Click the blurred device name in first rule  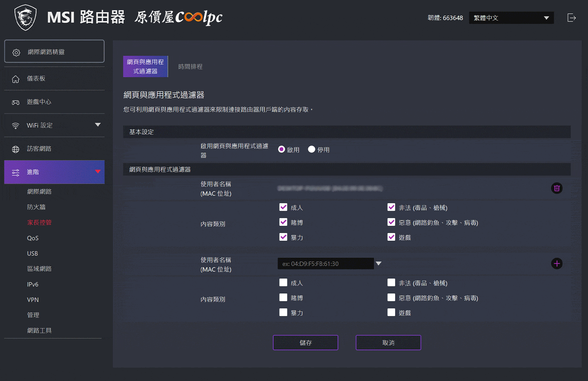[x=330, y=189]
